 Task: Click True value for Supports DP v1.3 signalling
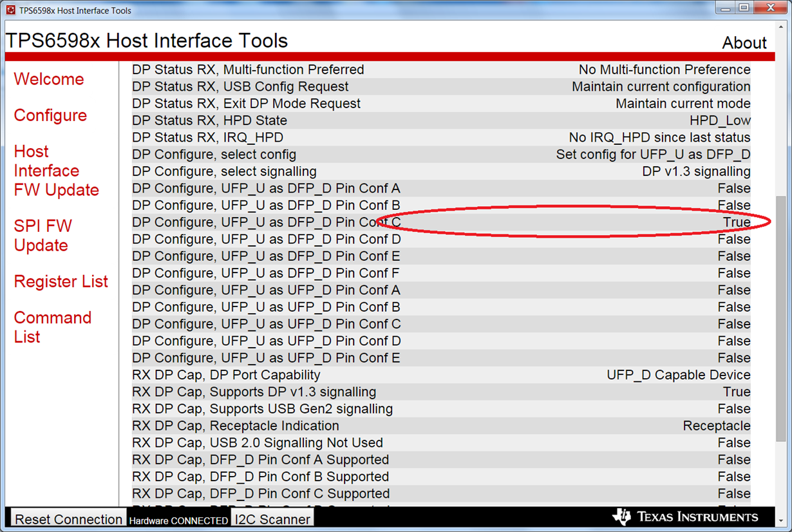(737, 392)
